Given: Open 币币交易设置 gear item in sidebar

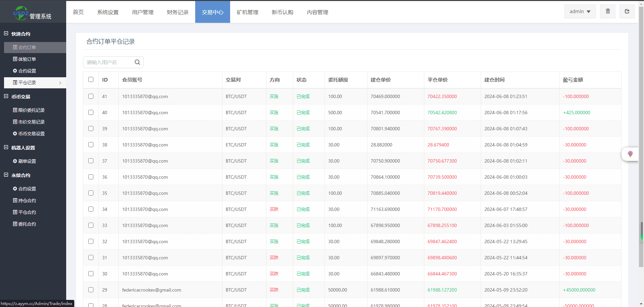Looking at the screenshot, I should pyautogui.click(x=29, y=134).
